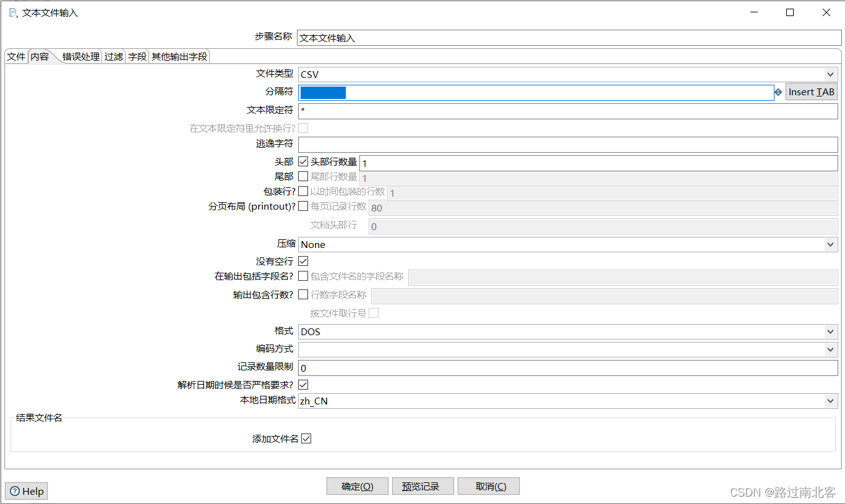Image resolution: width=845 pixels, height=504 pixels.
Task: Click the variable diamond icon beside 分隔符 field
Action: pyautogui.click(x=778, y=92)
